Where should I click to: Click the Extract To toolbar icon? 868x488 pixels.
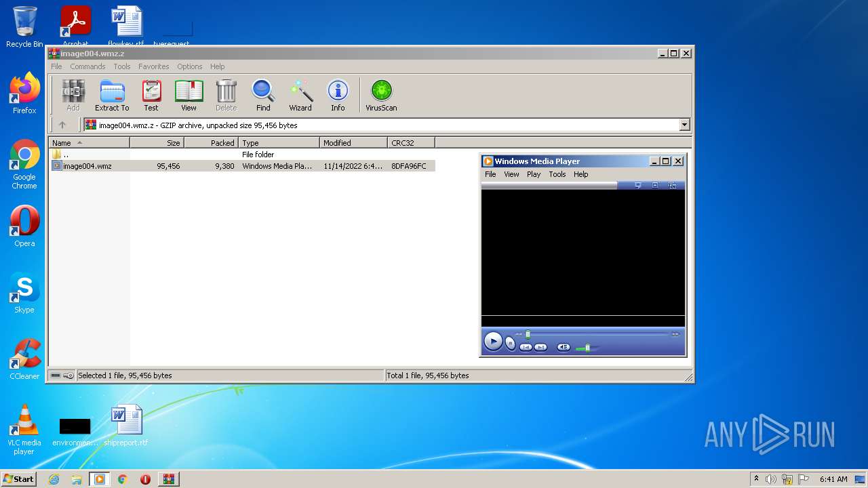click(112, 96)
